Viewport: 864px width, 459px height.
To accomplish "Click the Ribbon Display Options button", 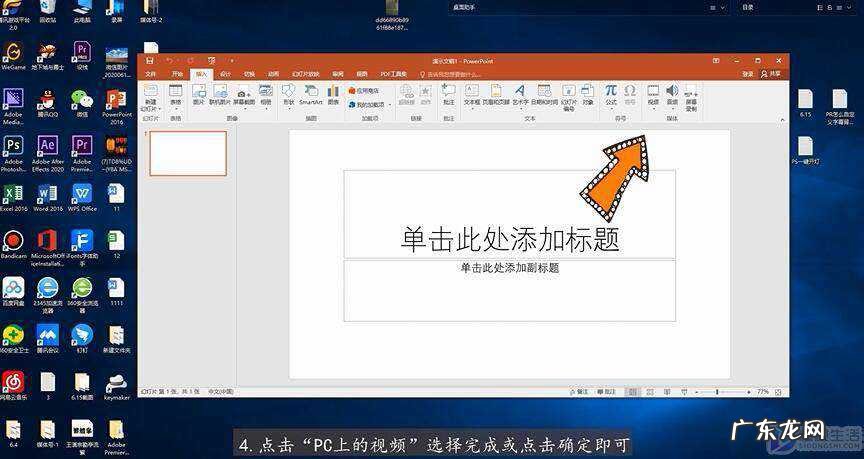I will [x=716, y=61].
